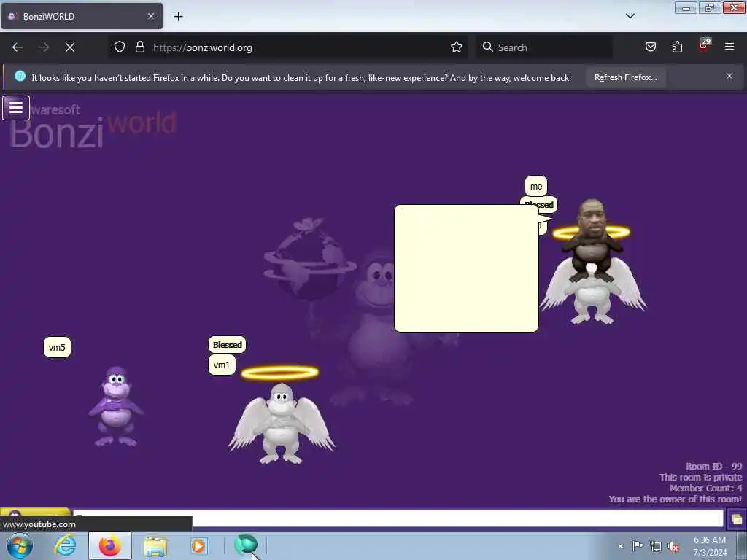View site security via the padlock icon
The height and width of the screenshot is (560, 747).
coord(139,47)
